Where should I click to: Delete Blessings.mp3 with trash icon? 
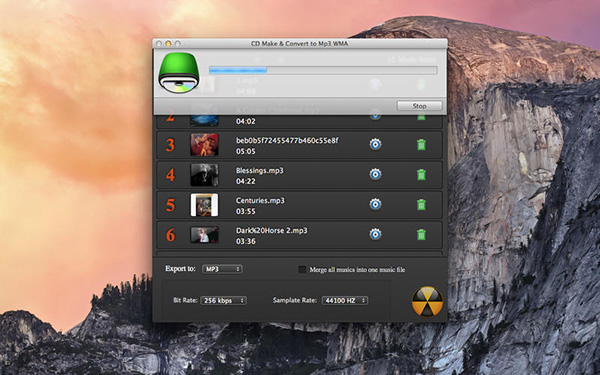click(421, 174)
